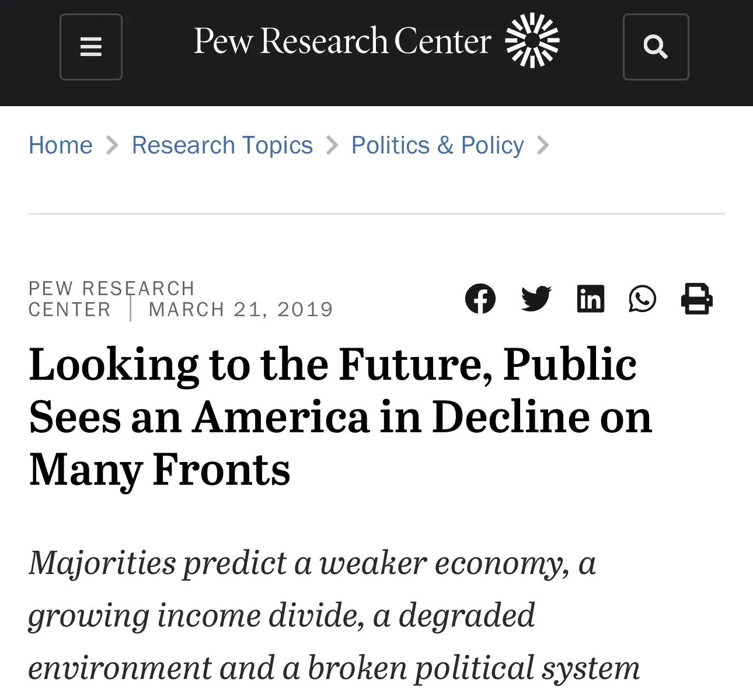Share the article on Facebook
The height and width of the screenshot is (700, 753).
(480, 299)
